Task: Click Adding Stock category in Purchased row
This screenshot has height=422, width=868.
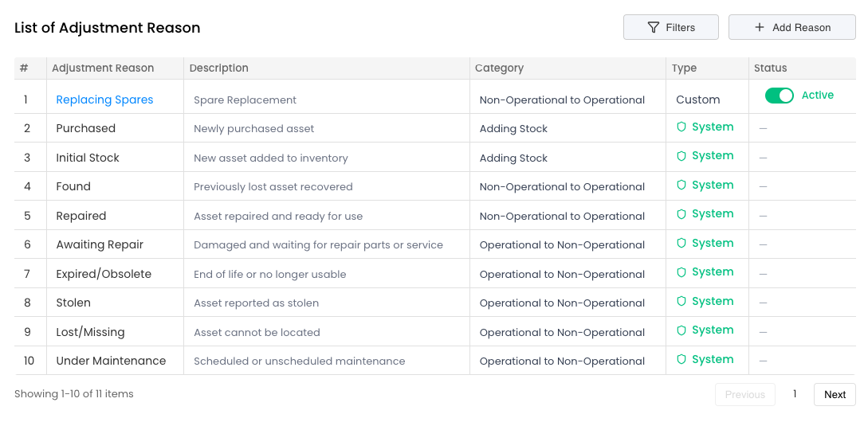Action: [x=513, y=129]
